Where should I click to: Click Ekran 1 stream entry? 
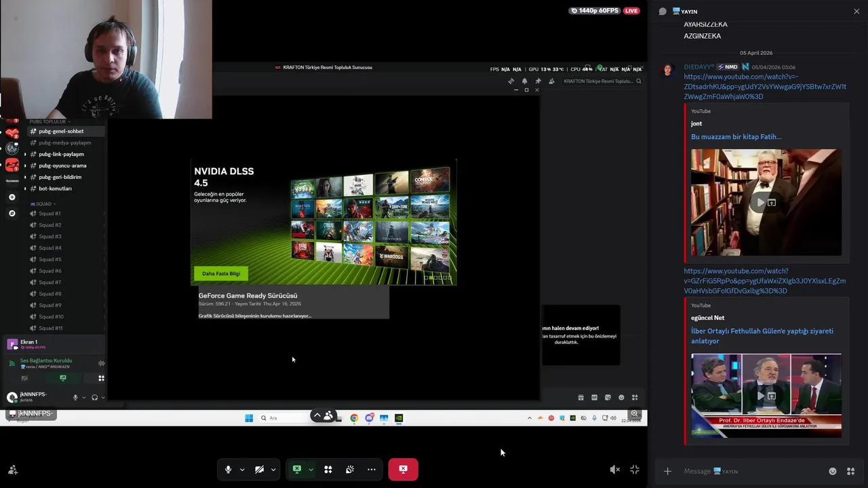click(54, 344)
